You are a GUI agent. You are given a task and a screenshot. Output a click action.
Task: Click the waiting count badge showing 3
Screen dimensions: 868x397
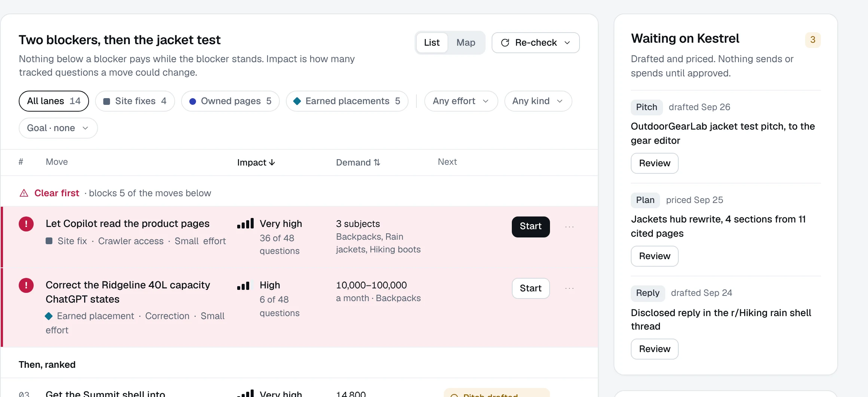(813, 40)
